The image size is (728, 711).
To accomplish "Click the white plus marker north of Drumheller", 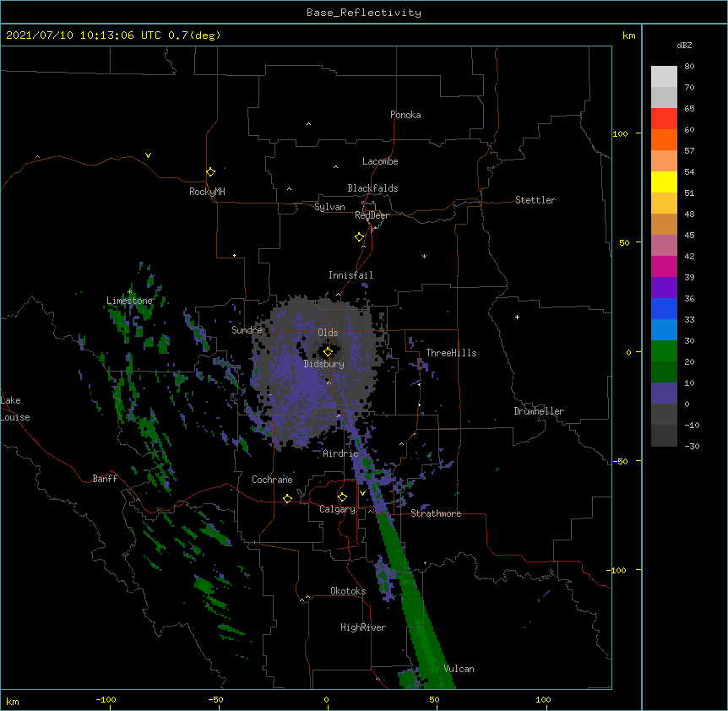I will pos(517,317).
